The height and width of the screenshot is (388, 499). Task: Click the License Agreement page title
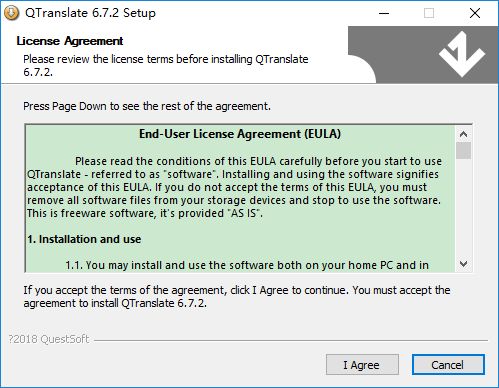pos(70,41)
